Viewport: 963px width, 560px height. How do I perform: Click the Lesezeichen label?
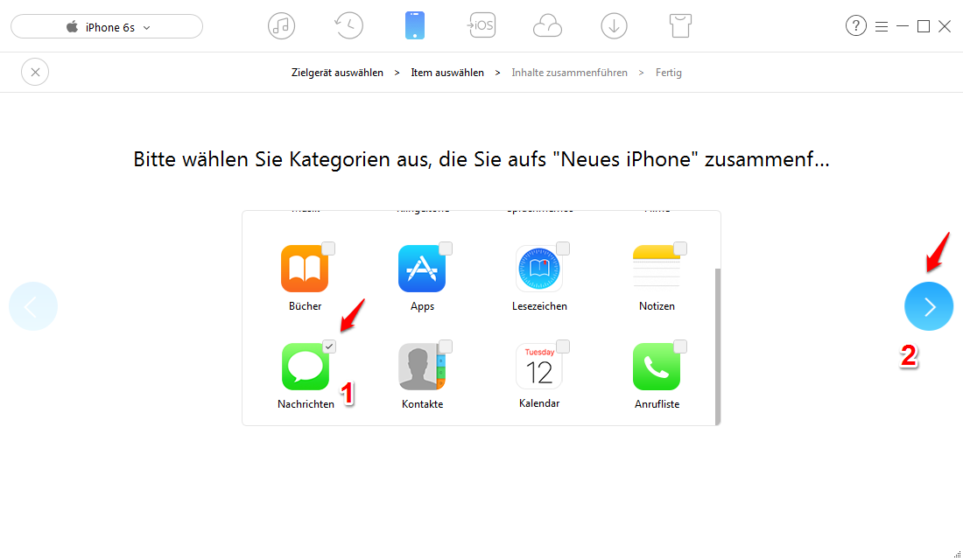(540, 305)
